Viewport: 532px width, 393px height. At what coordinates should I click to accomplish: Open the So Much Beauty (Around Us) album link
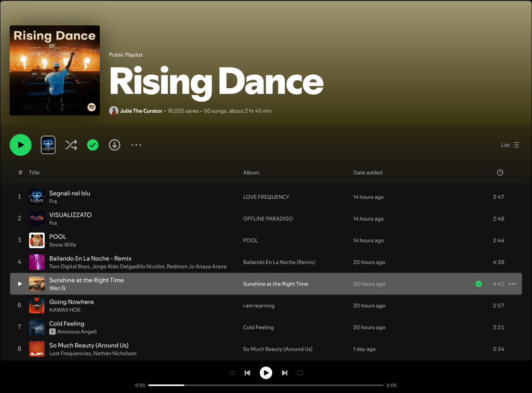click(x=277, y=349)
